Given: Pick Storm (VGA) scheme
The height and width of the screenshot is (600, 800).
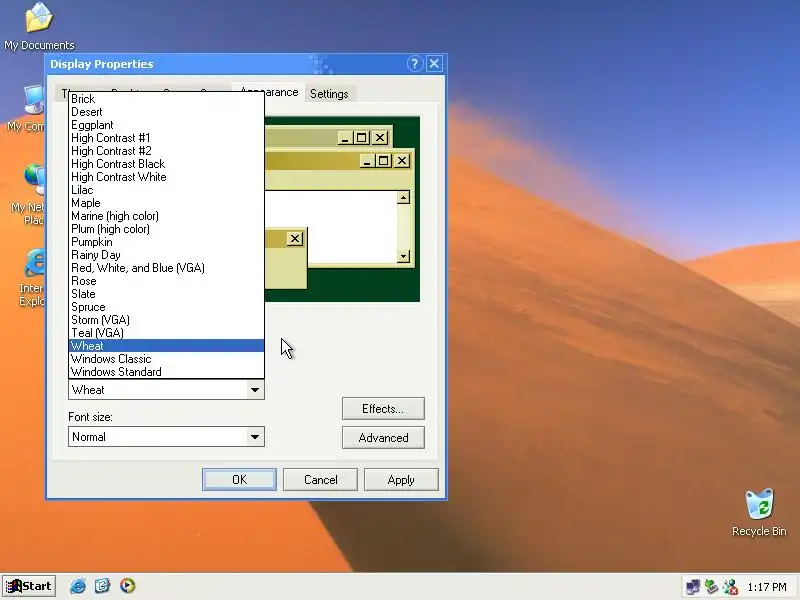Looking at the screenshot, I should [x=166, y=320].
